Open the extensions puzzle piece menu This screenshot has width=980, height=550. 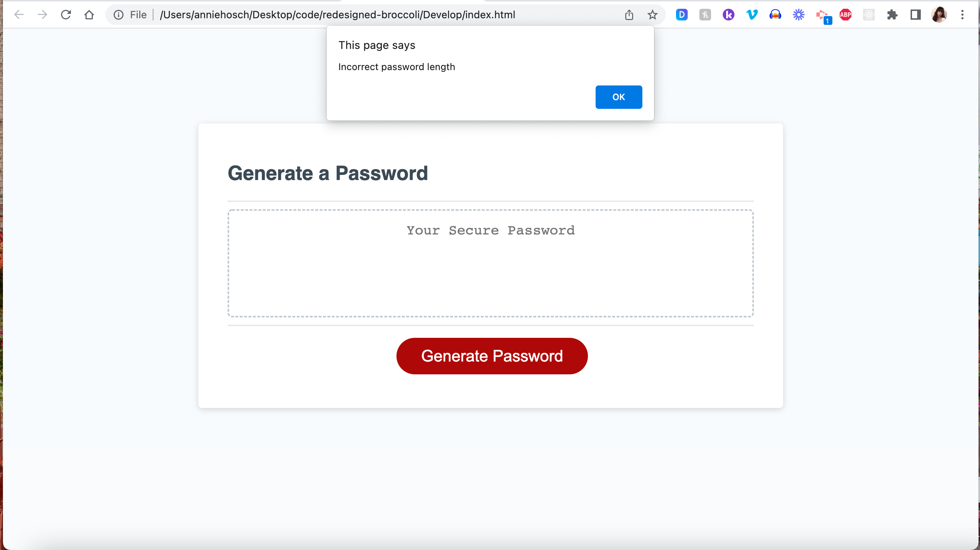pyautogui.click(x=892, y=15)
